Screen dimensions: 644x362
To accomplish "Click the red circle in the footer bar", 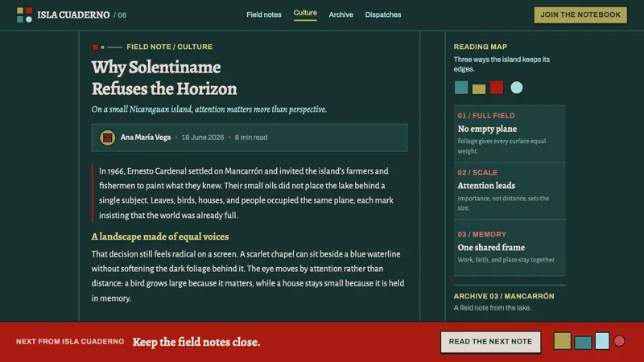I will [x=619, y=341].
